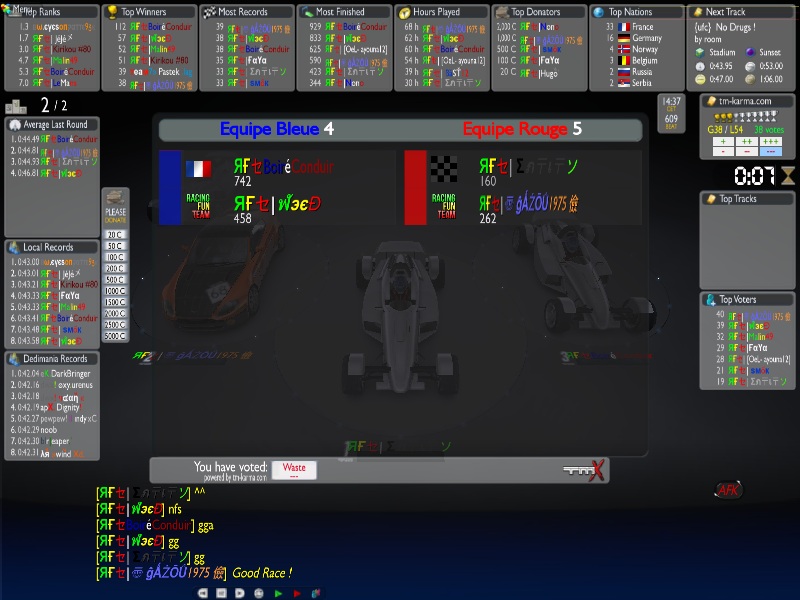Click the Norway flag in Top Nations

tap(623, 49)
